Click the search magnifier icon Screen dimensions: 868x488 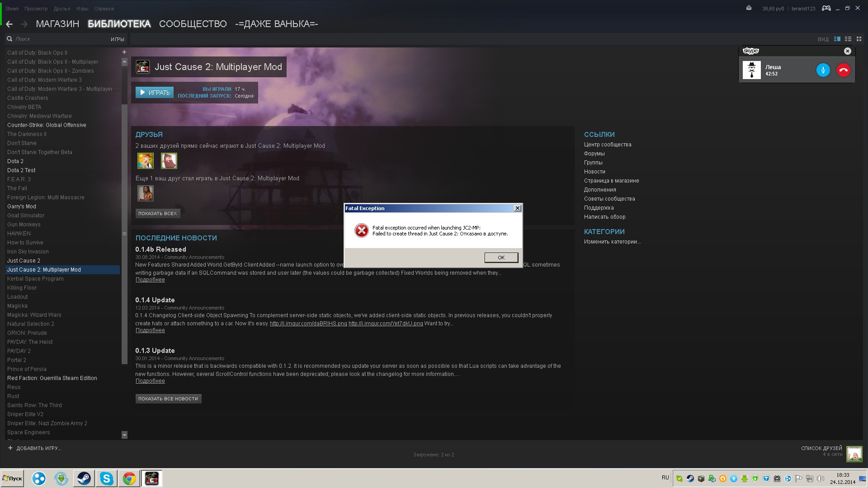coord(9,39)
